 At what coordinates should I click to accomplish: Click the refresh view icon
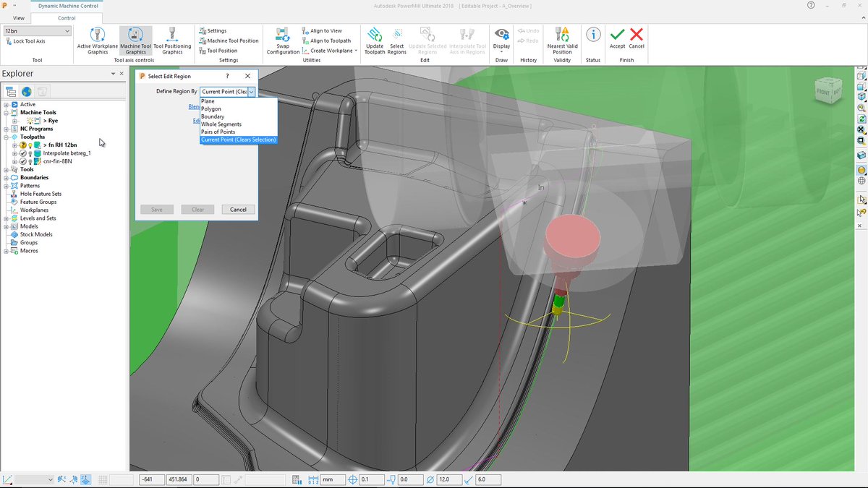(x=861, y=119)
